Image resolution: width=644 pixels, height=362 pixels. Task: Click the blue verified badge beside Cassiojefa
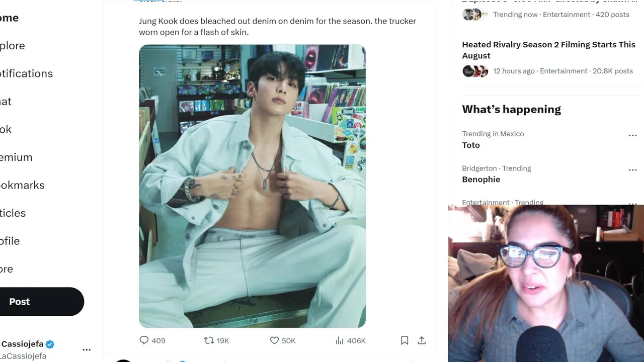coord(50,344)
